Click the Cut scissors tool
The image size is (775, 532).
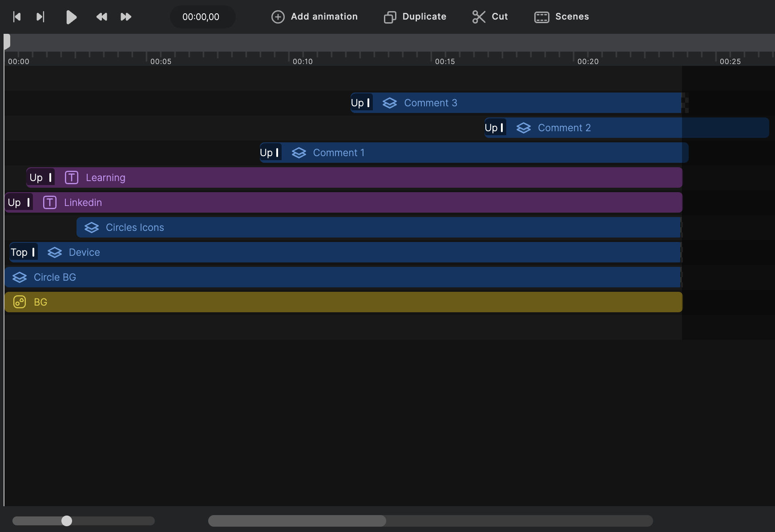coord(490,17)
